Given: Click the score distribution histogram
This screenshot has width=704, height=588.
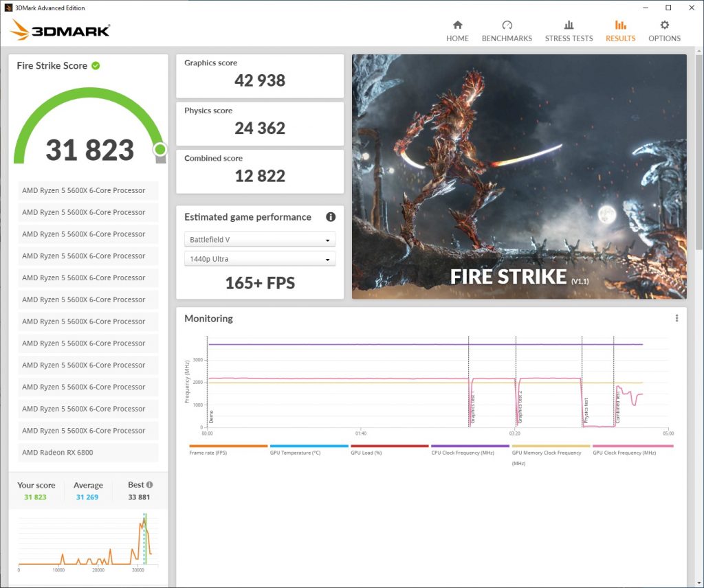Looking at the screenshot, I should (x=88, y=542).
